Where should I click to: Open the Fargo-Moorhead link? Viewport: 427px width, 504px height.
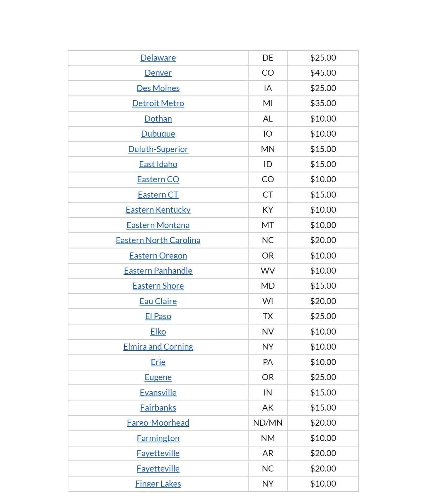click(158, 423)
